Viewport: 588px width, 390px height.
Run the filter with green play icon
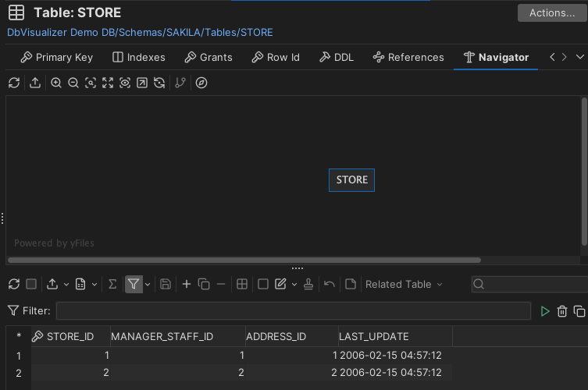click(545, 311)
